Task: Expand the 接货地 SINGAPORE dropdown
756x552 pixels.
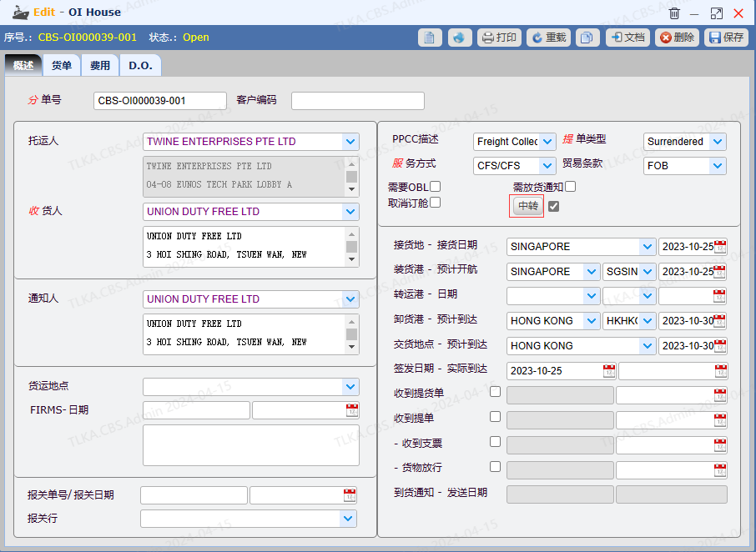Action: click(x=647, y=247)
